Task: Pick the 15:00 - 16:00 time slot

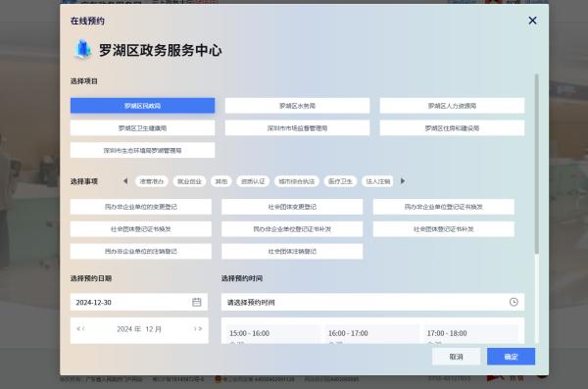Action: click(x=273, y=334)
